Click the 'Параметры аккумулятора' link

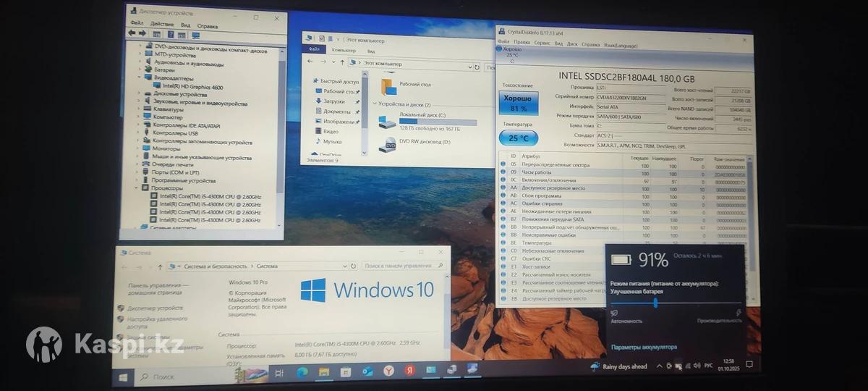pos(644,347)
